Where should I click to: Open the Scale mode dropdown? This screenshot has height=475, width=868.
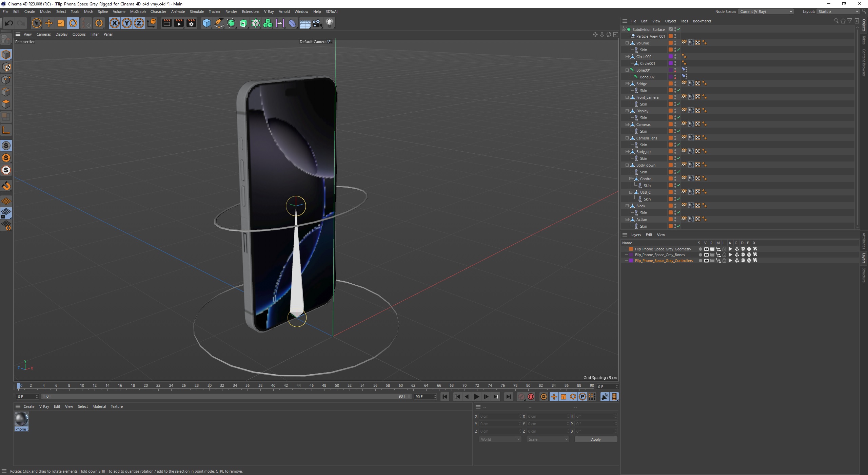coord(548,439)
